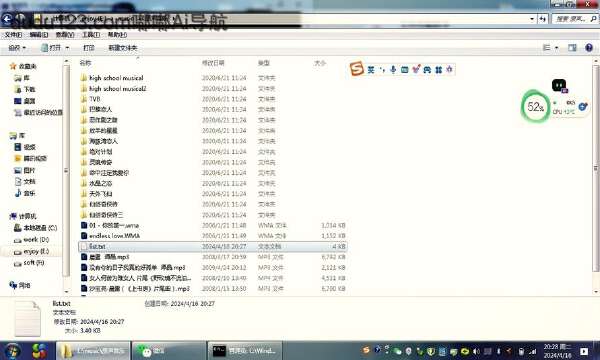This screenshot has height=360, width=600.
Task: Click the WeChat icon in the taskbar
Action: click(146, 350)
